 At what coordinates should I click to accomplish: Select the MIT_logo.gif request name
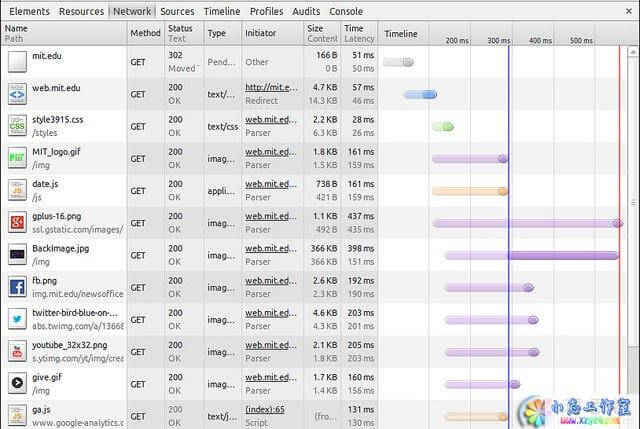56,152
